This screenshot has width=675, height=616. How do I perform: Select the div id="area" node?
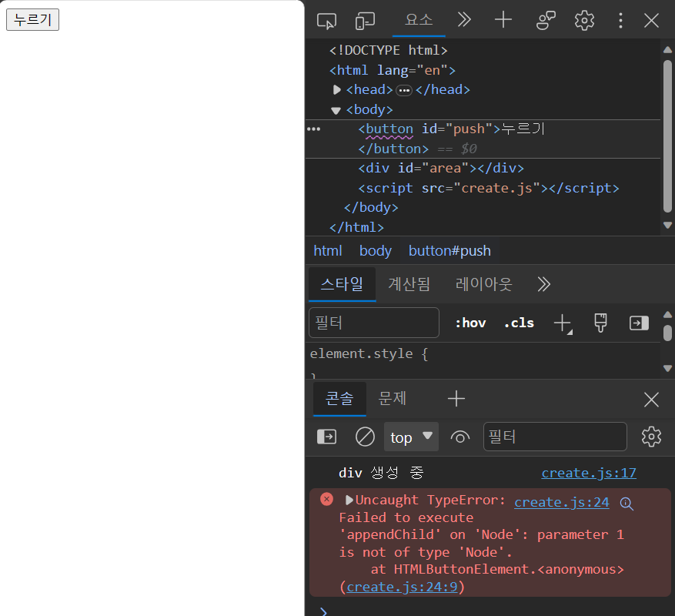441,168
